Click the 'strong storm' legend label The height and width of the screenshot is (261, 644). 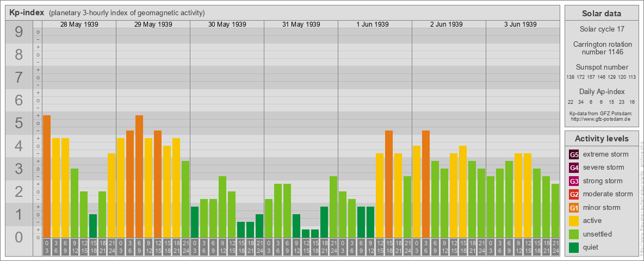click(603, 181)
